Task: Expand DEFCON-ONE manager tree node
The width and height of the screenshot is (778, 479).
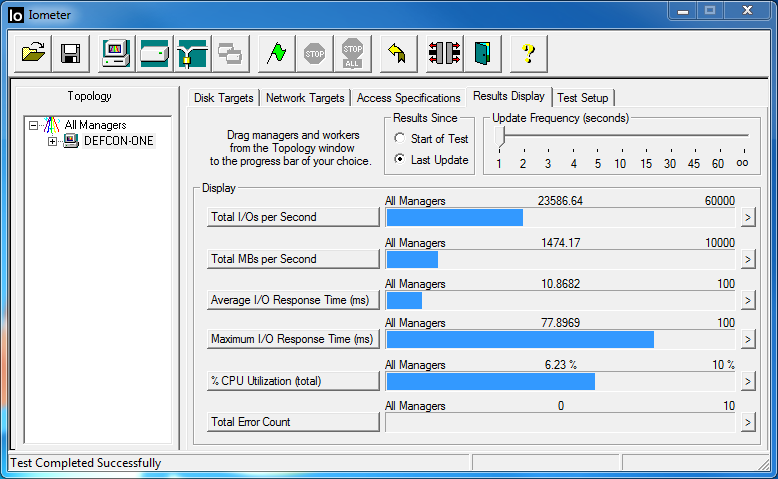Action: coord(53,141)
